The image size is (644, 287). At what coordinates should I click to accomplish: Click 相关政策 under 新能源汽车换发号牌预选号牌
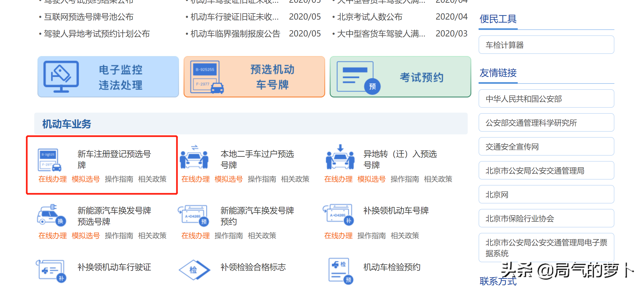coord(152,236)
